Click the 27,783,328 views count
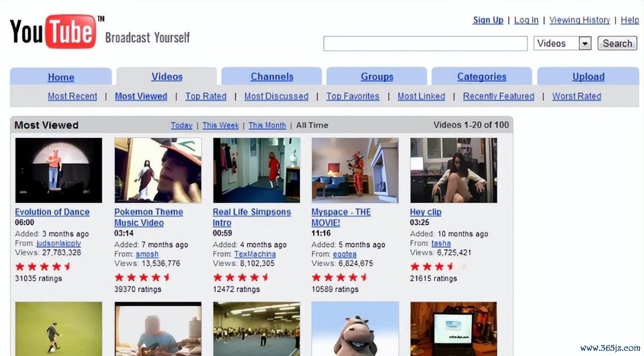 [x=61, y=252]
